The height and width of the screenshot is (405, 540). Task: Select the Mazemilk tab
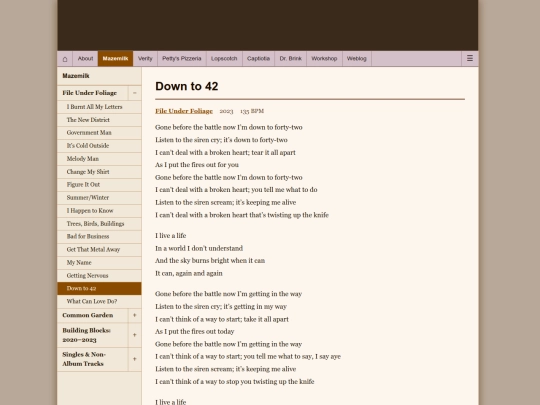point(115,59)
